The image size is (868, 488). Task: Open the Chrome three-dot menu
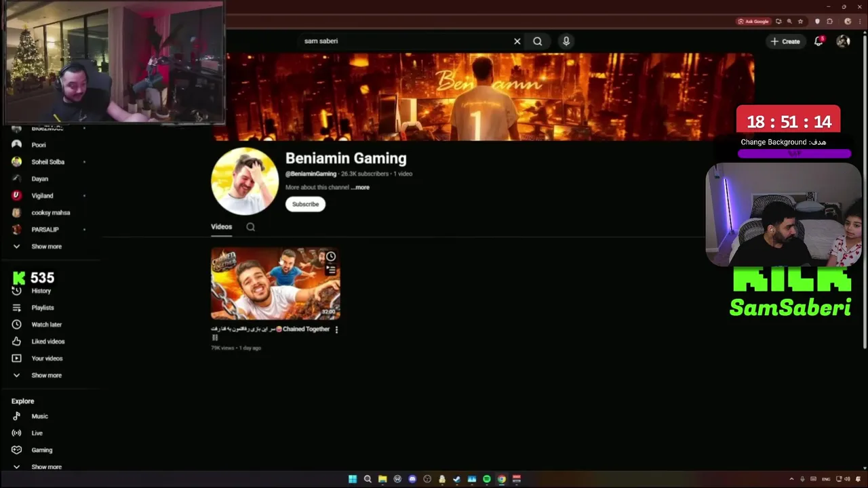coord(859,21)
